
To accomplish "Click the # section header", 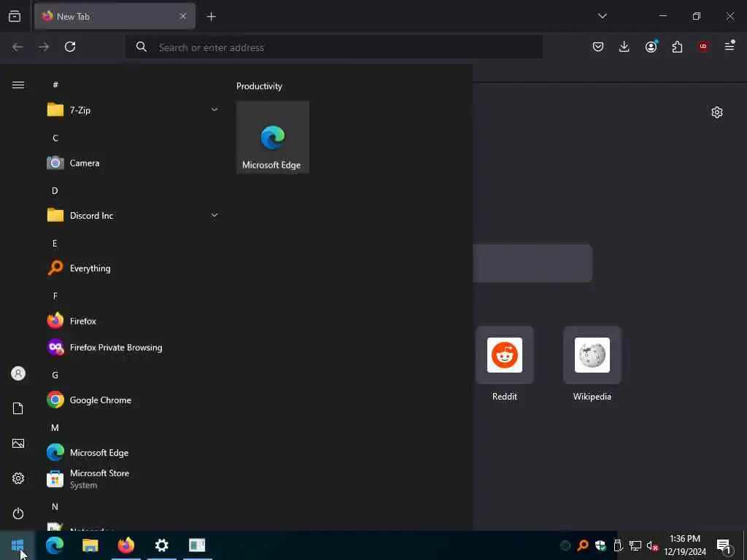I will point(55,85).
